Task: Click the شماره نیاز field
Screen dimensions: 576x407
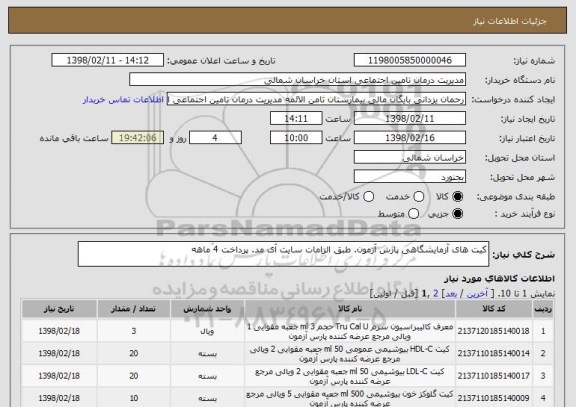Action: pyautogui.click(x=410, y=60)
